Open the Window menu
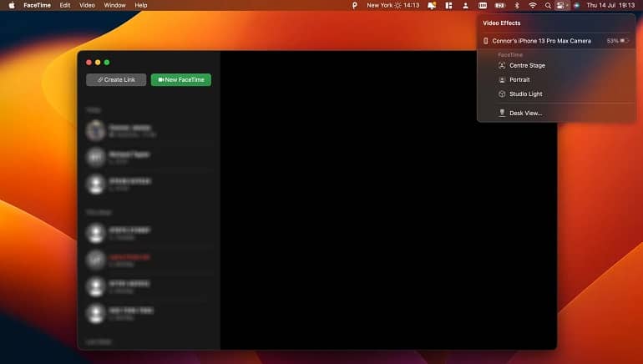643x364 pixels. tap(115, 5)
